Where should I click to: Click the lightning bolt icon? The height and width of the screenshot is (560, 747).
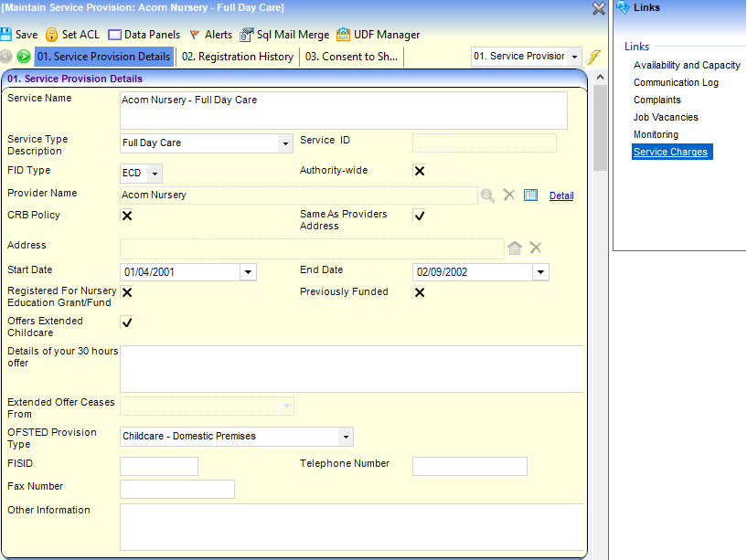point(594,57)
